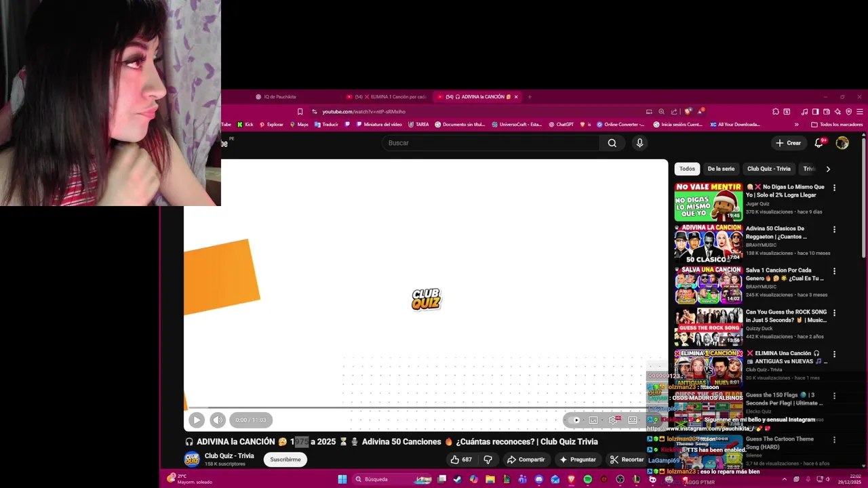Open the Club Quiz channel avatar
The height and width of the screenshot is (488, 868).
[193, 460]
